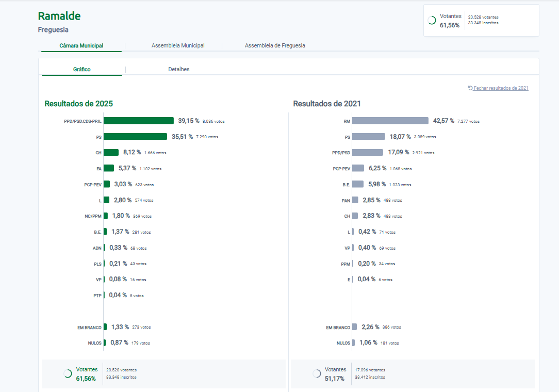Click the '61,56%' value in the top card
The height and width of the screenshot is (392, 559).
click(450, 25)
